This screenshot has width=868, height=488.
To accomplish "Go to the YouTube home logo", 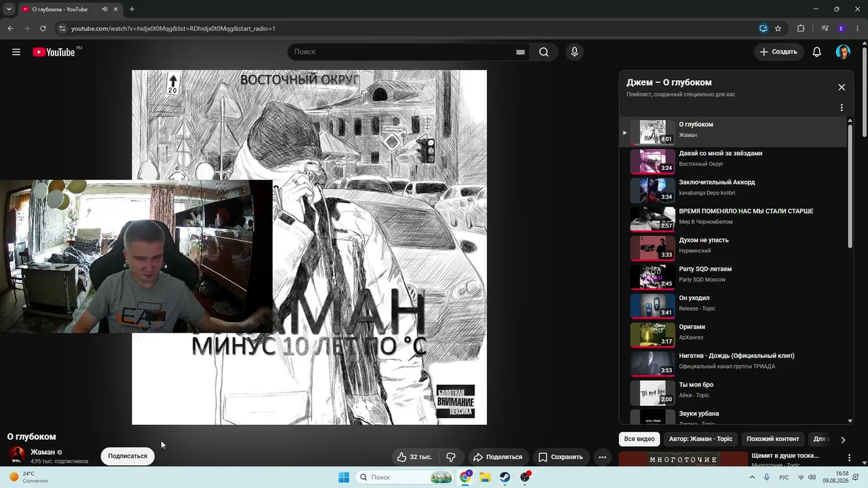I will click(54, 52).
